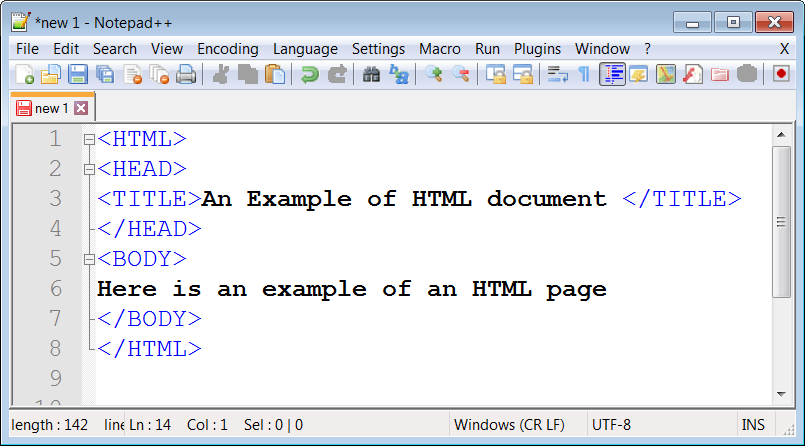This screenshot has width=805, height=446.
Task: Click 'length : 142' in the status bar
Action: pos(50,425)
